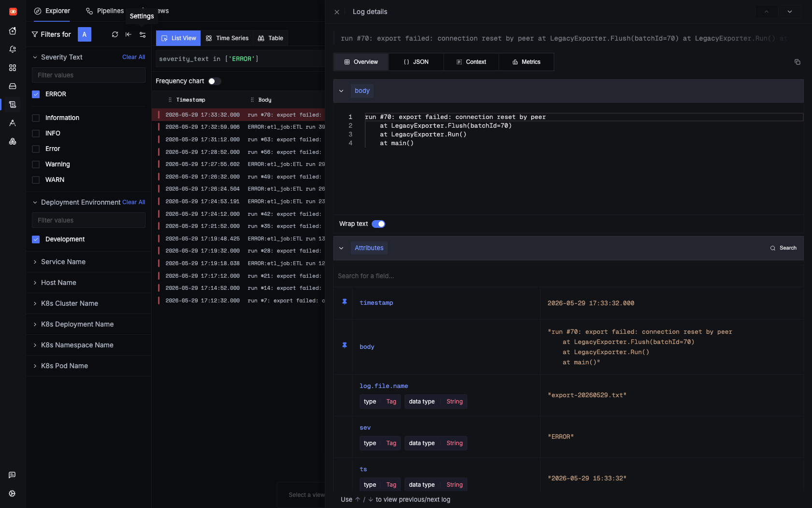Click the pin icon beside timestamp attribute

[x=345, y=301]
